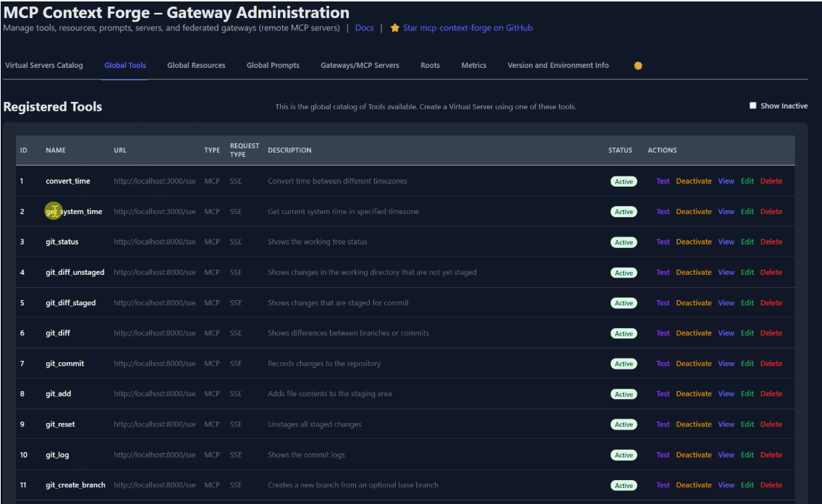Test the git_status tool
The image size is (822, 504).
[663, 242]
